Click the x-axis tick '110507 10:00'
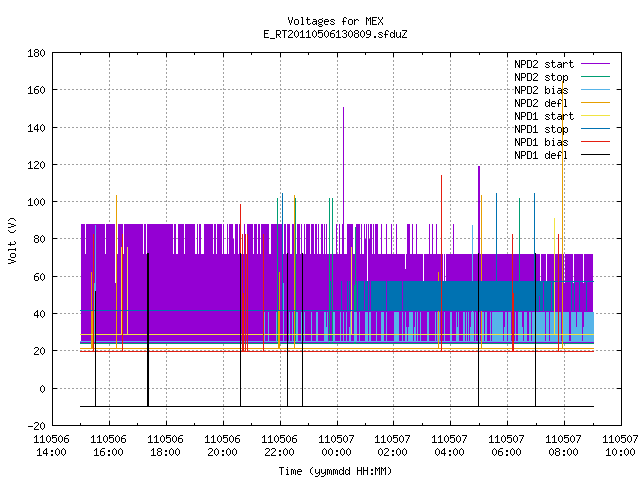This screenshot has height=480, width=640. 620,446
